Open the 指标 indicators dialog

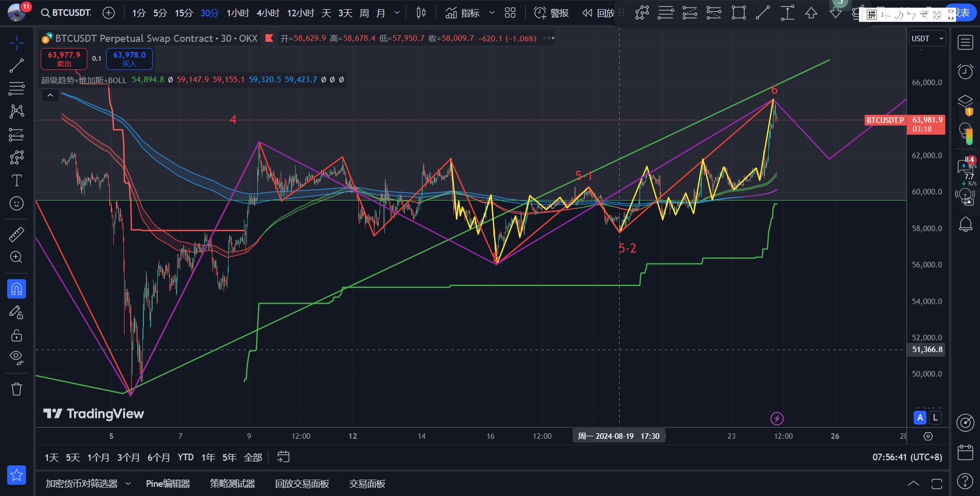pyautogui.click(x=462, y=13)
